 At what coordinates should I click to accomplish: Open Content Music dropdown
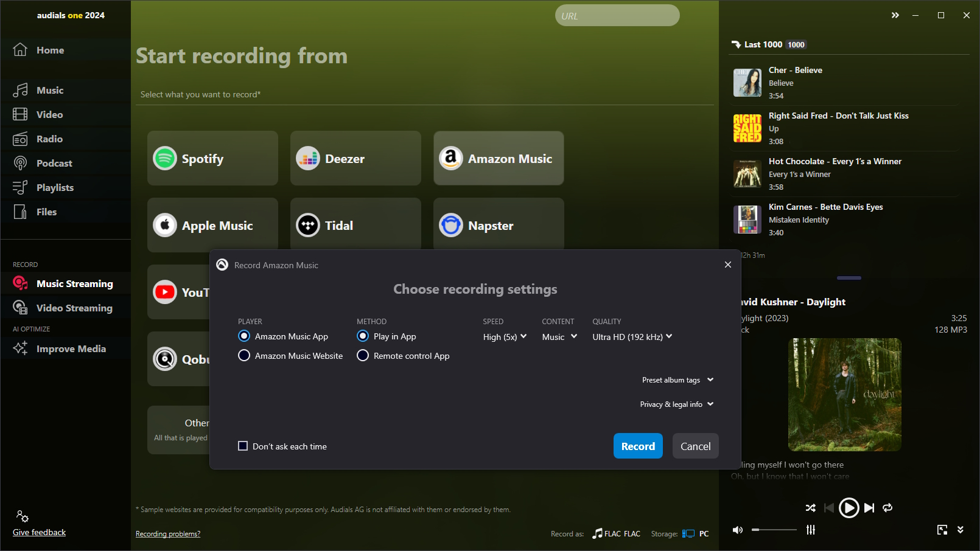click(559, 337)
